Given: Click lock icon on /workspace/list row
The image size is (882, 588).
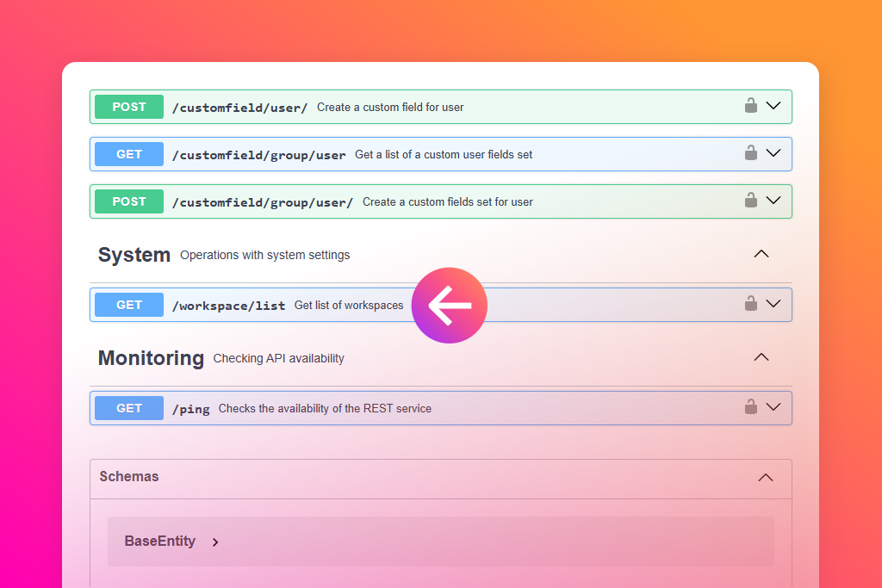Looking at the screenshot, I should pos(751,304).
